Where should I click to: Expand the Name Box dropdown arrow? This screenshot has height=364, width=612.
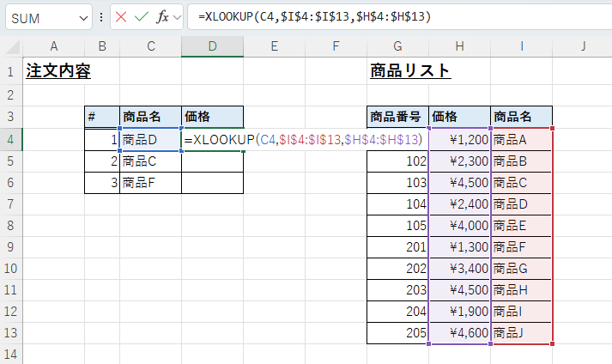83,17
